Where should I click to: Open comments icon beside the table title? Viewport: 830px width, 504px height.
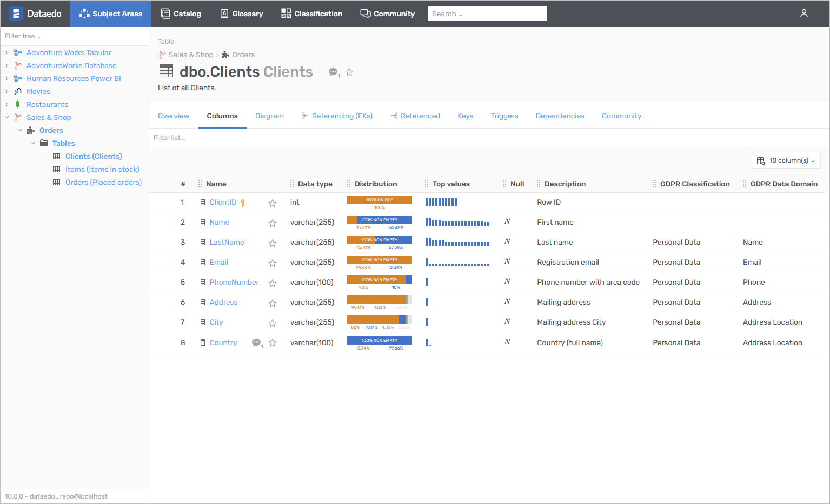pos(334,72)
